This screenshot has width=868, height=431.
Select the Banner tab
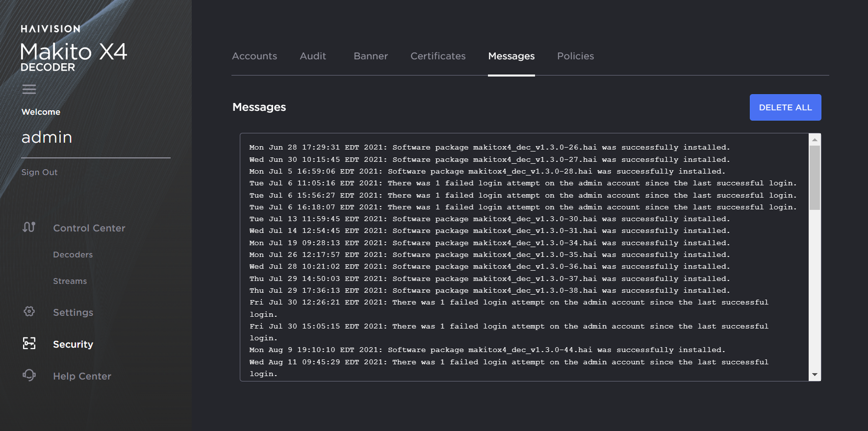point(370,56)
